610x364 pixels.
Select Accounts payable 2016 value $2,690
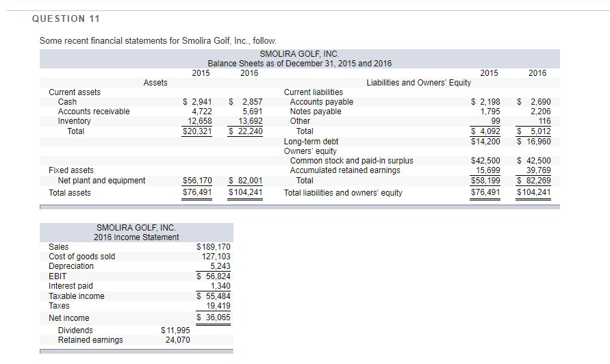[x=534, y=102]
